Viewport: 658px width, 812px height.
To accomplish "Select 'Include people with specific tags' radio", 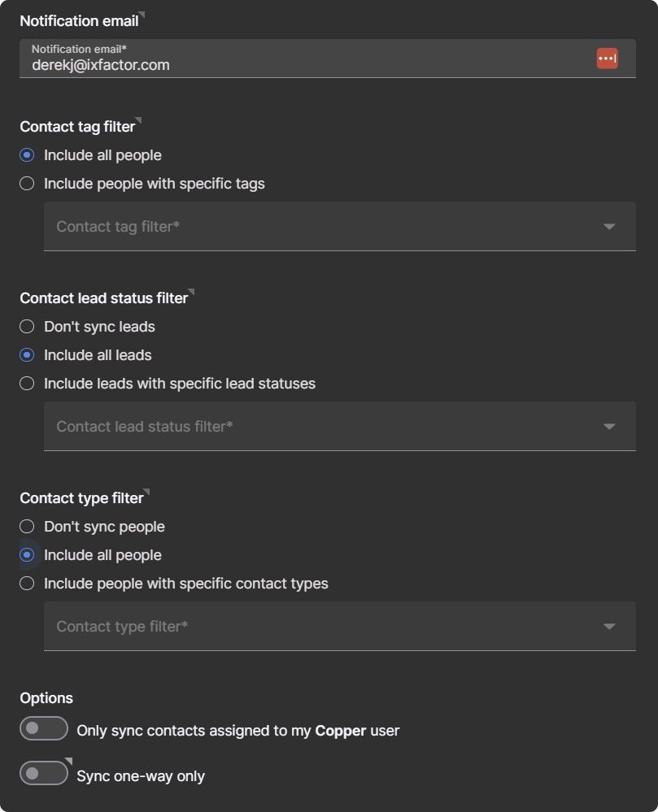I will coord(27,184).
